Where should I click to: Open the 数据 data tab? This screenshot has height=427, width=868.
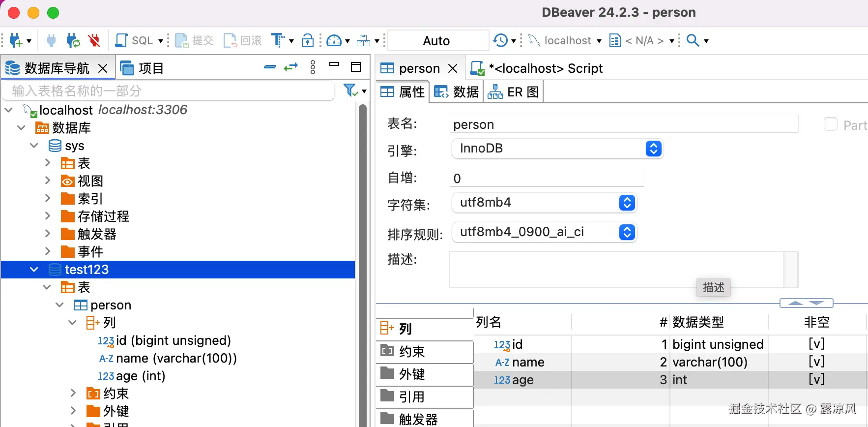[x=456, y=92]
